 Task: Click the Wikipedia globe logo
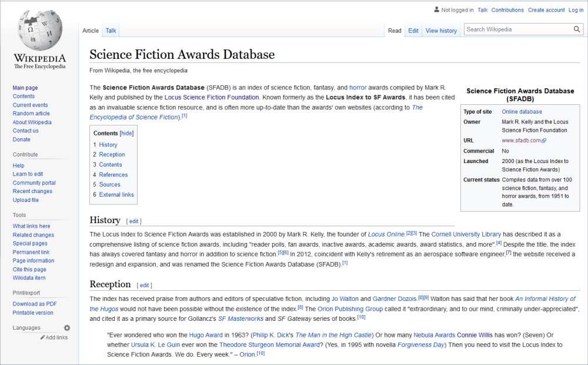[40, 30]
